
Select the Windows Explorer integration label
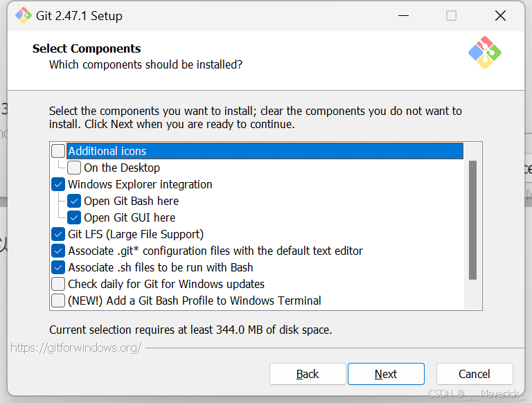[x=140, y=184]
